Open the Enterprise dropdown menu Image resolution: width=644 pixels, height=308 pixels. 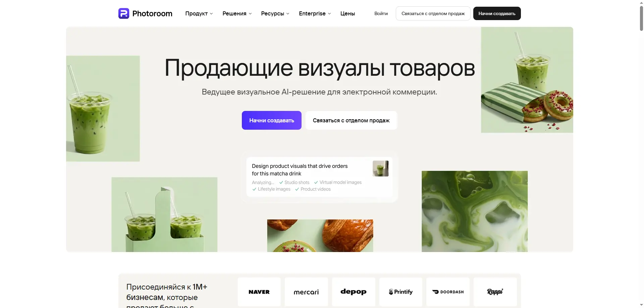[315, 13]
